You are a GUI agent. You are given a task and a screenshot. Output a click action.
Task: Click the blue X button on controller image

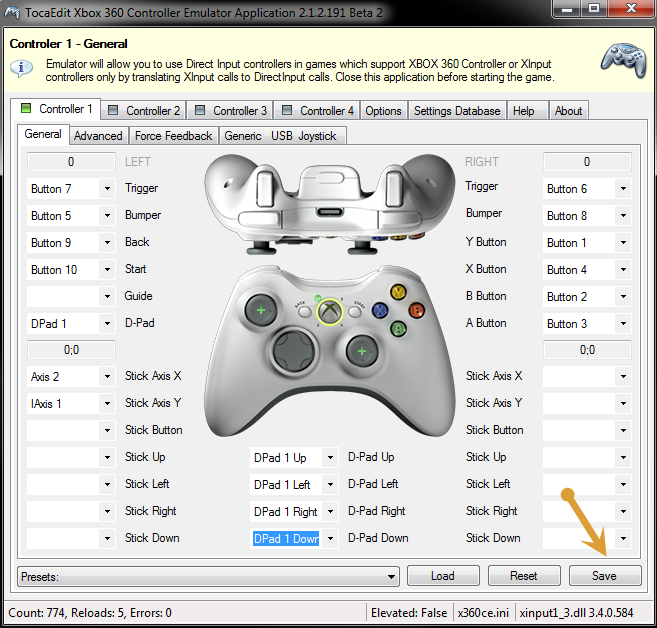[380, 311]
